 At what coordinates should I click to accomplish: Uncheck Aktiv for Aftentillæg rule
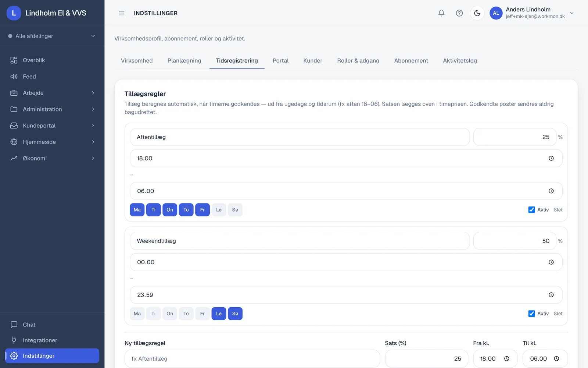(x=531, y=210)
